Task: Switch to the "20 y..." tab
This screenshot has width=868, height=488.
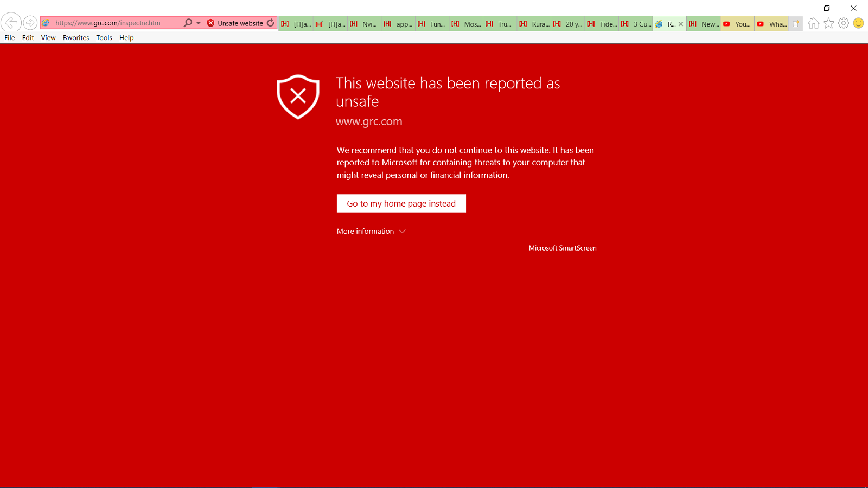Action: pos(567,24)
